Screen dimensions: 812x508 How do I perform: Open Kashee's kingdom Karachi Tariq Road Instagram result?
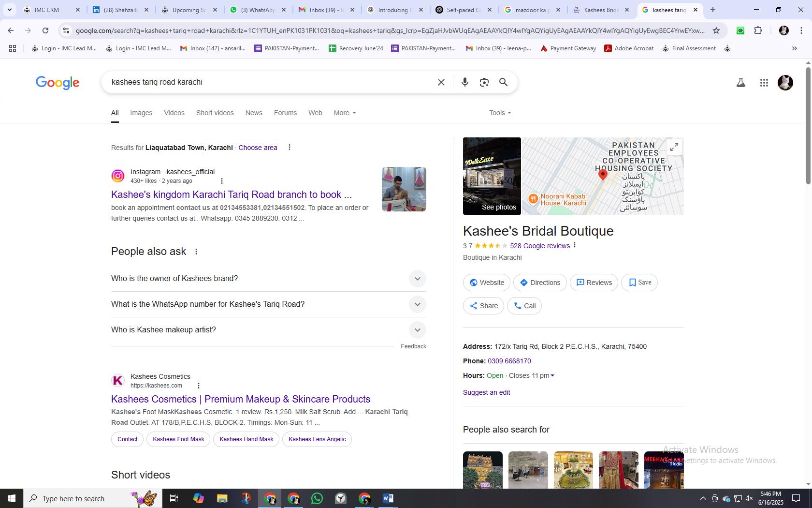point(232,194)
